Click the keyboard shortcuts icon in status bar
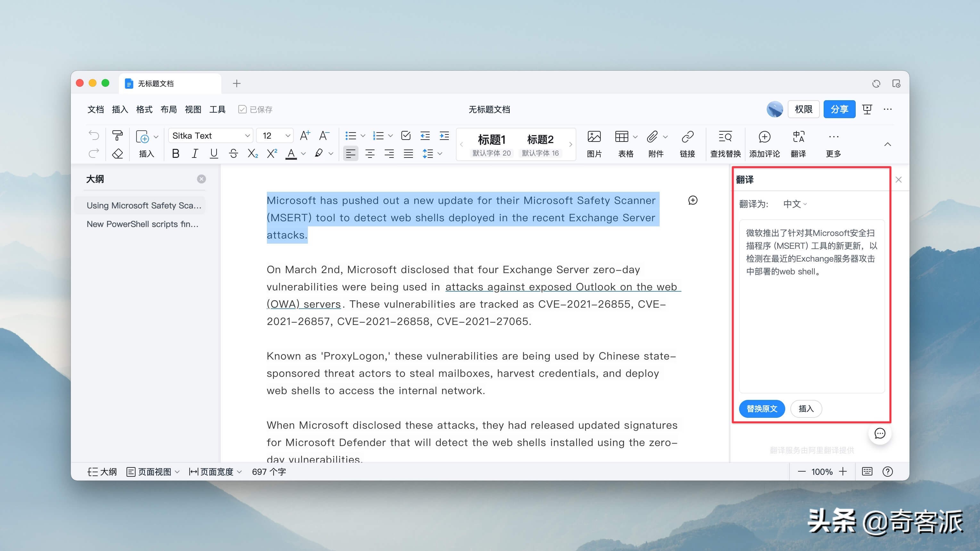The image size is (980, 551). pyautogui.click(x=867, y=472)
